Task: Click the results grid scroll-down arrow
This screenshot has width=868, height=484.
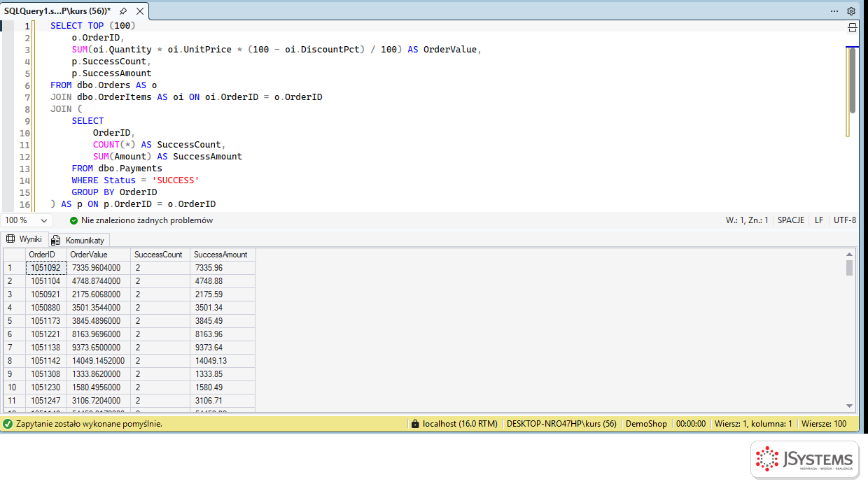Action: click(850, 406)
